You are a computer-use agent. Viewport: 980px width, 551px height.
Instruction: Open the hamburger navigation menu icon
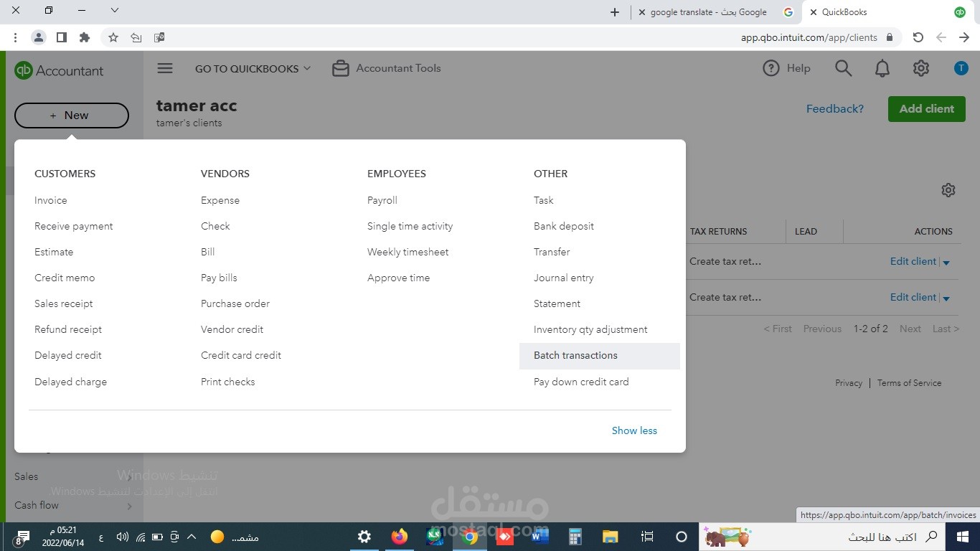[165, 68]
